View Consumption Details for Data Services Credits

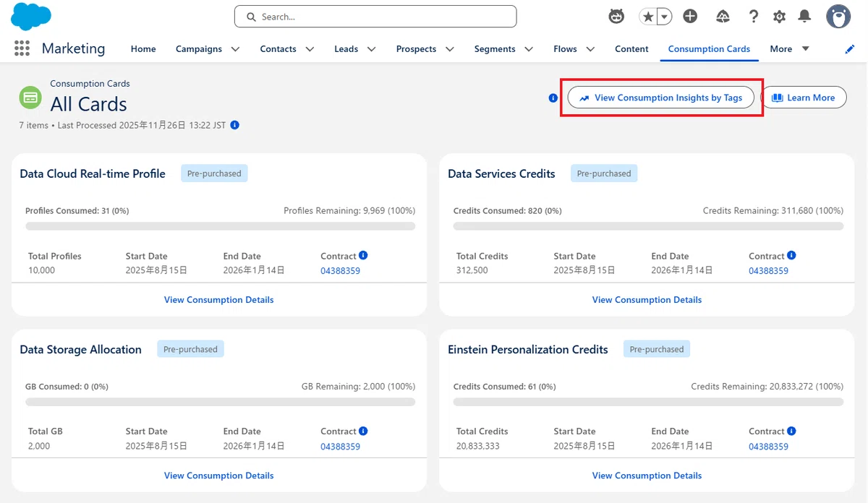[647, 300]
